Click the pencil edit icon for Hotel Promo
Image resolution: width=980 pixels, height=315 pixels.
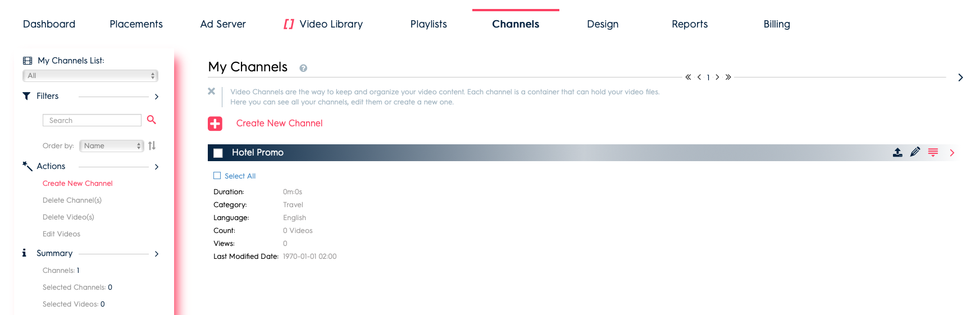915,152
